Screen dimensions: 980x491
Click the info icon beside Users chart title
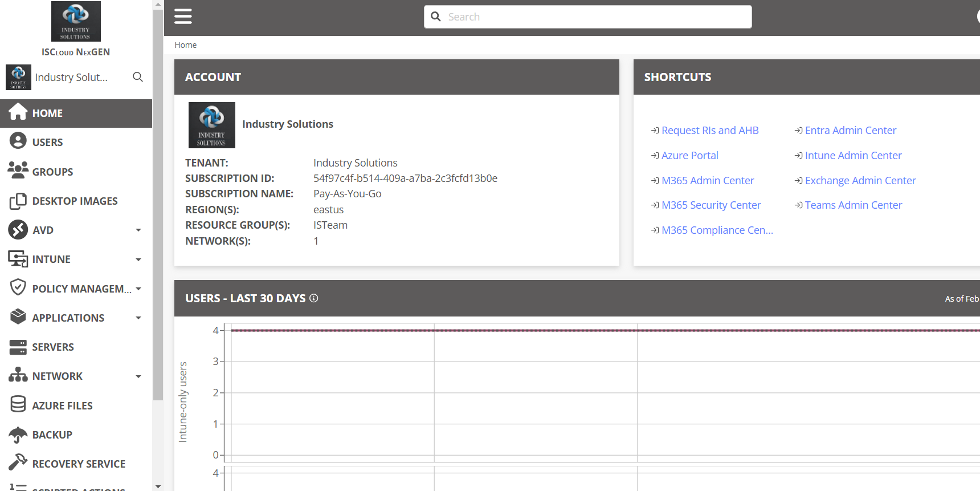313,298
